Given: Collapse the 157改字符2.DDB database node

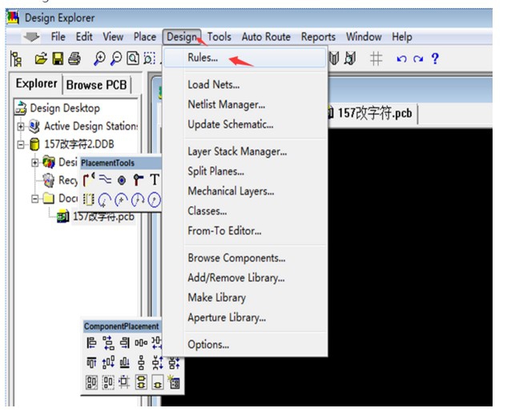Looking at the screenshot, I should (21, 144).
